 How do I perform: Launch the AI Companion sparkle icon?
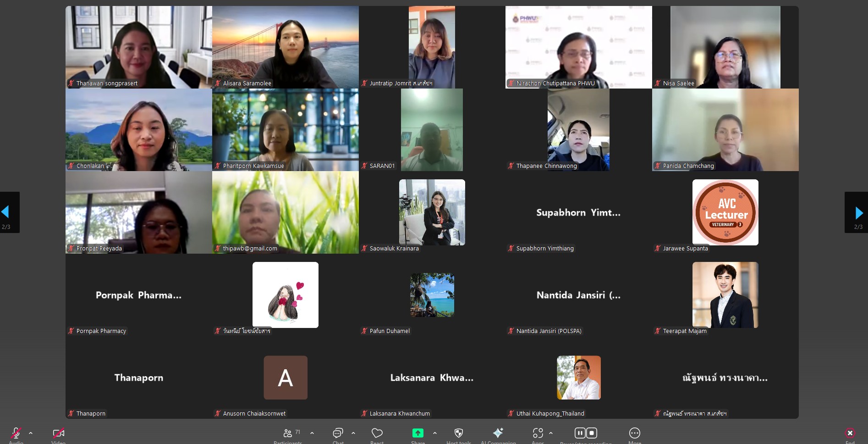498,433
